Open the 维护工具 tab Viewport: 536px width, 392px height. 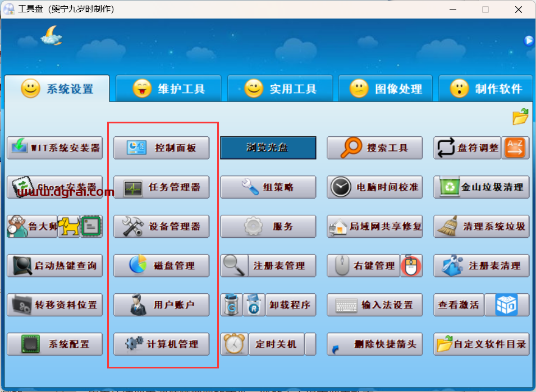click(168, 89)
